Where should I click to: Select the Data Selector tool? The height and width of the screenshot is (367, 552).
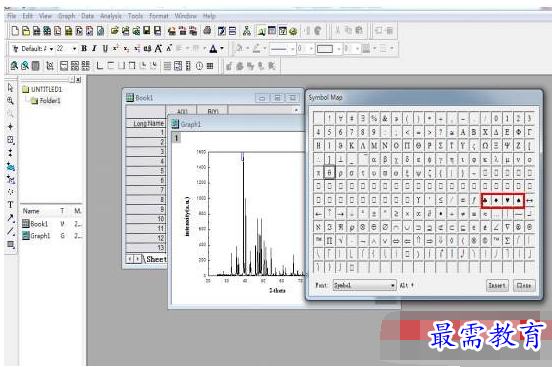click(x=10, y=153)
